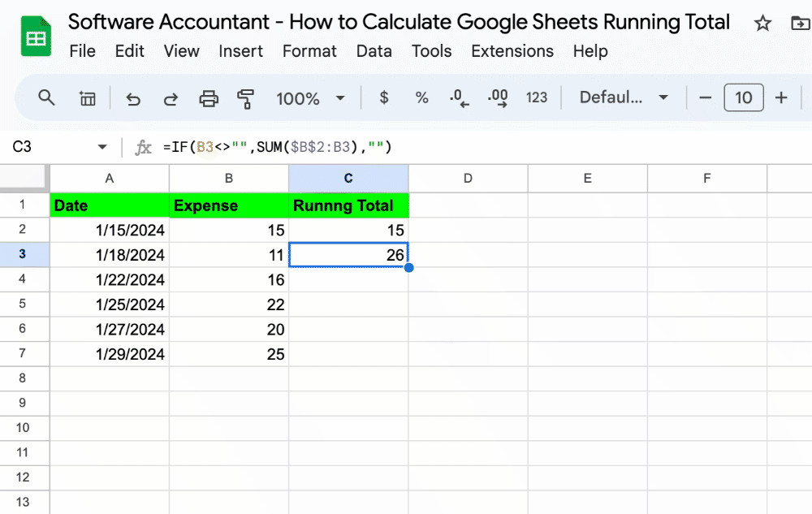Viewport: 812px width, 514px height.
Task: Select cell with date 1/15/2024
Action: coord(110,230)
